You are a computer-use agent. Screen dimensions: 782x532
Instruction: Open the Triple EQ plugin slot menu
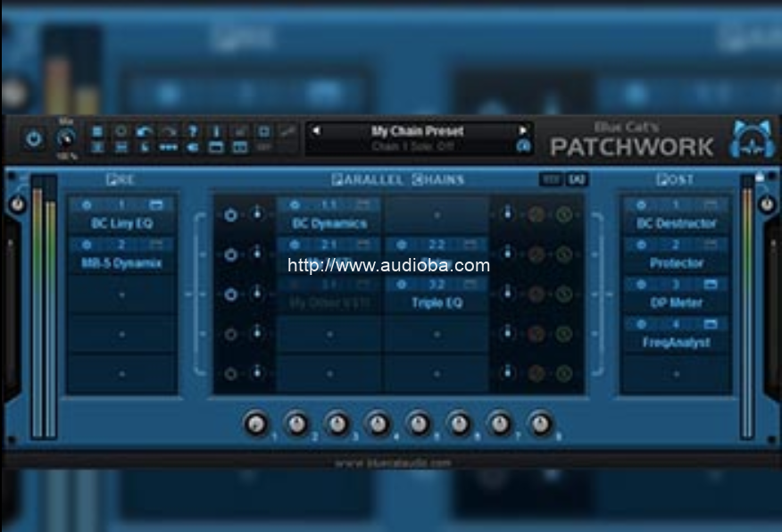coord(437,303)
